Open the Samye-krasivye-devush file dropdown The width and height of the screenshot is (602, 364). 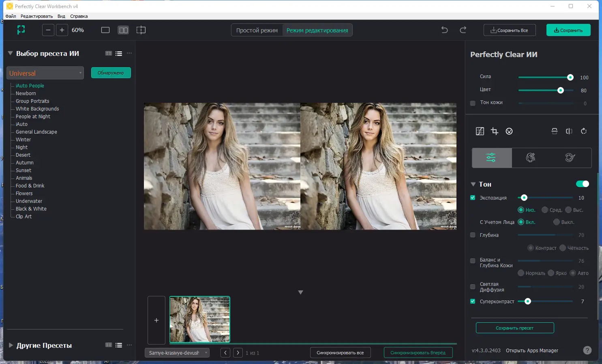177,353
